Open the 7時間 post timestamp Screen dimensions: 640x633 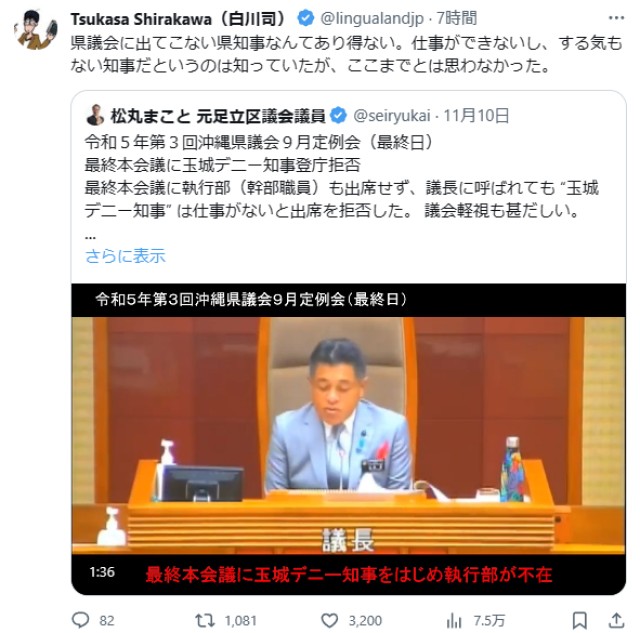tap(457, 18)
